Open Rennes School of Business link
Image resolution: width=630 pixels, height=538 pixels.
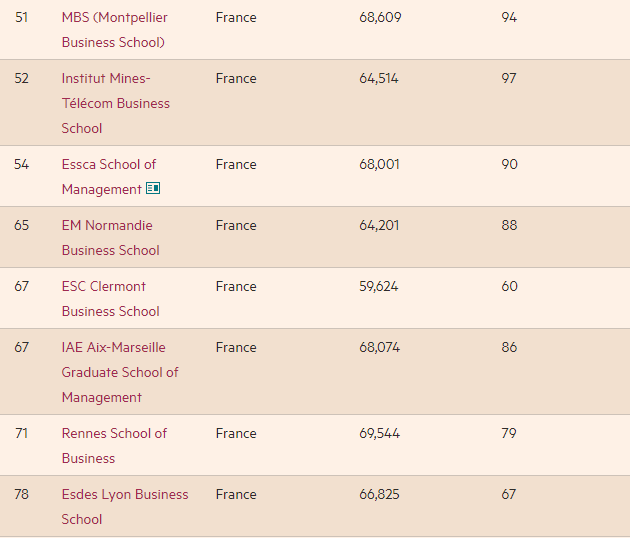[114, 446]
